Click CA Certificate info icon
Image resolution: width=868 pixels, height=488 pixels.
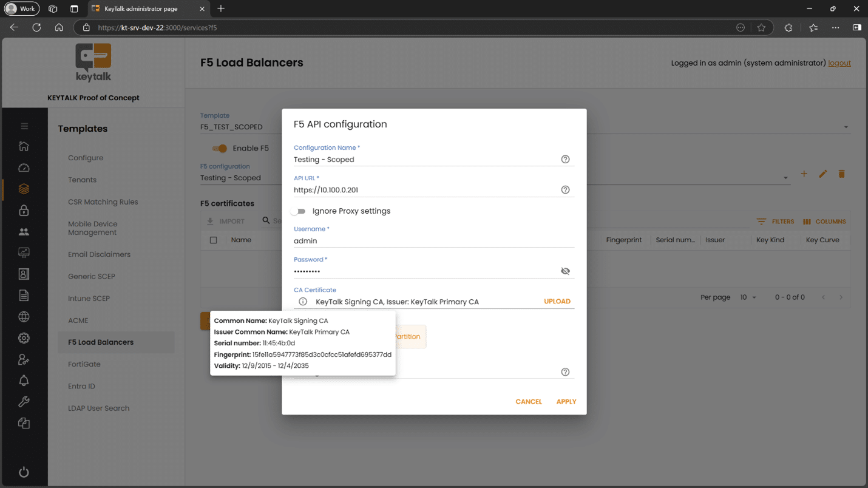coord(303,302)
